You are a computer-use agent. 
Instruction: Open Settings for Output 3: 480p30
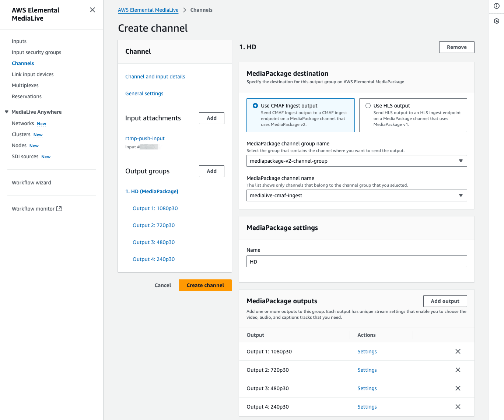pos(367,388)
